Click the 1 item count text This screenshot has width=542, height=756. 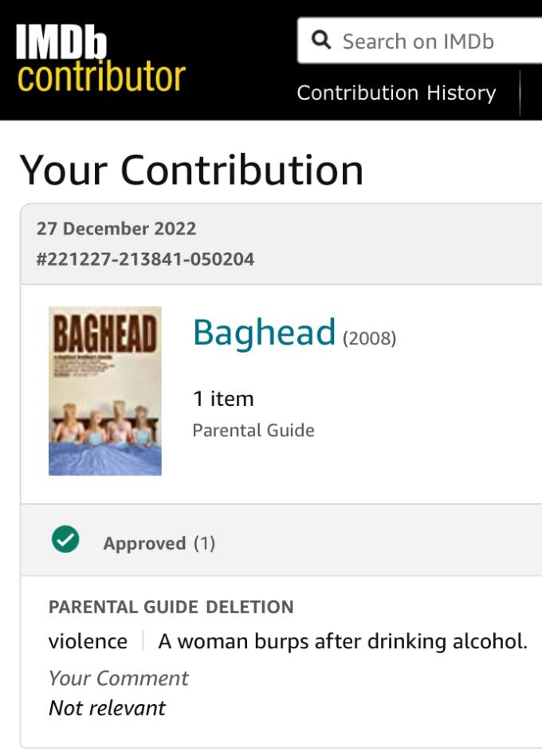(x=223, y=398)
